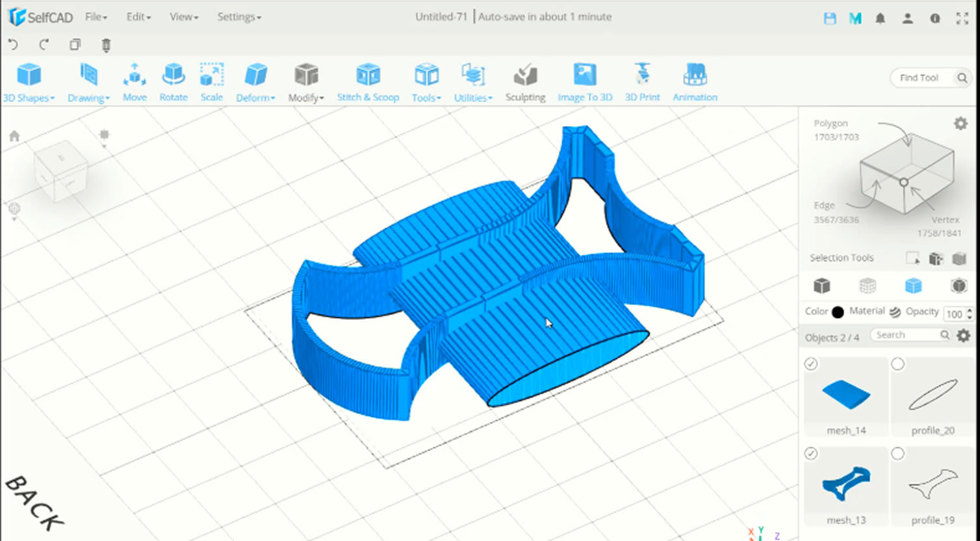Click the mesh_14 thumbnail

[846, 394]
